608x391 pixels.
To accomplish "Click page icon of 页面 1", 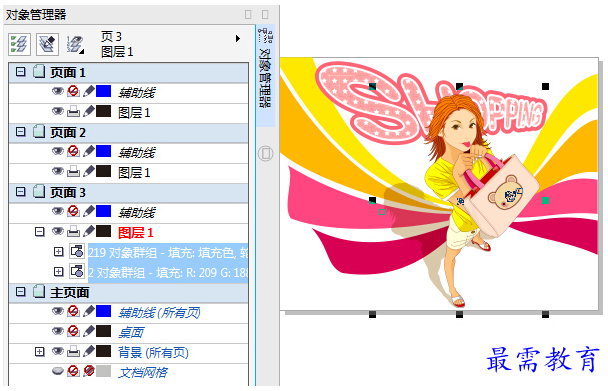I will 38,71.
